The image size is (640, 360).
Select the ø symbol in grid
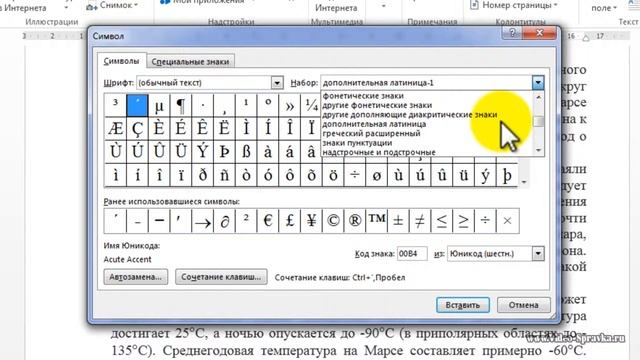[x=376, y=176]
